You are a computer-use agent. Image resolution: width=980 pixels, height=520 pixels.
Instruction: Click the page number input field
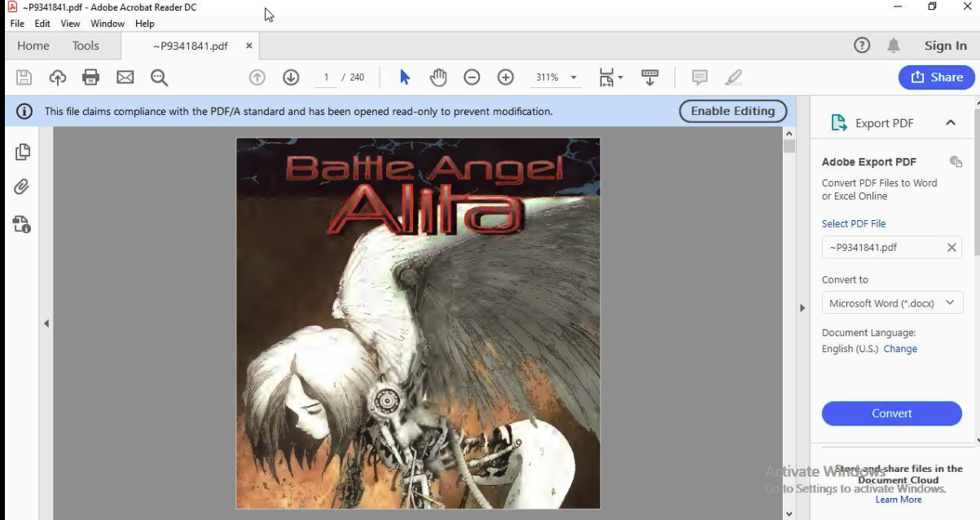pyautogui.click(x=326, y=77)
